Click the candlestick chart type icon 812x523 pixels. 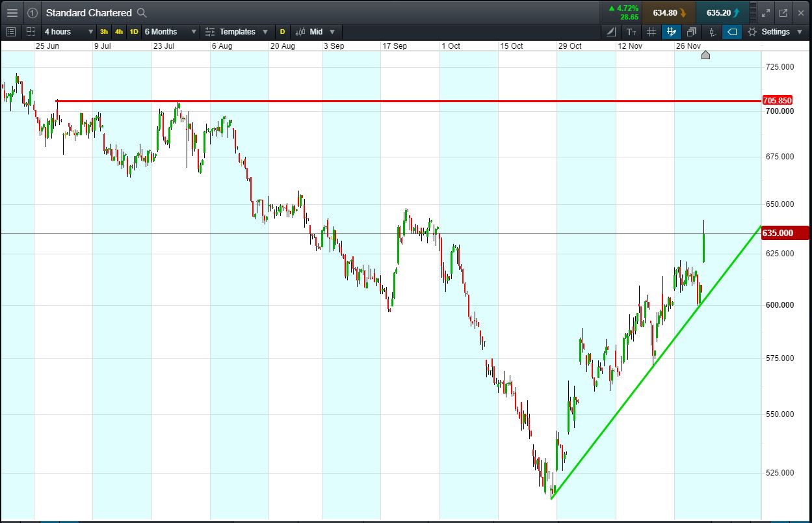pos(300,31)
